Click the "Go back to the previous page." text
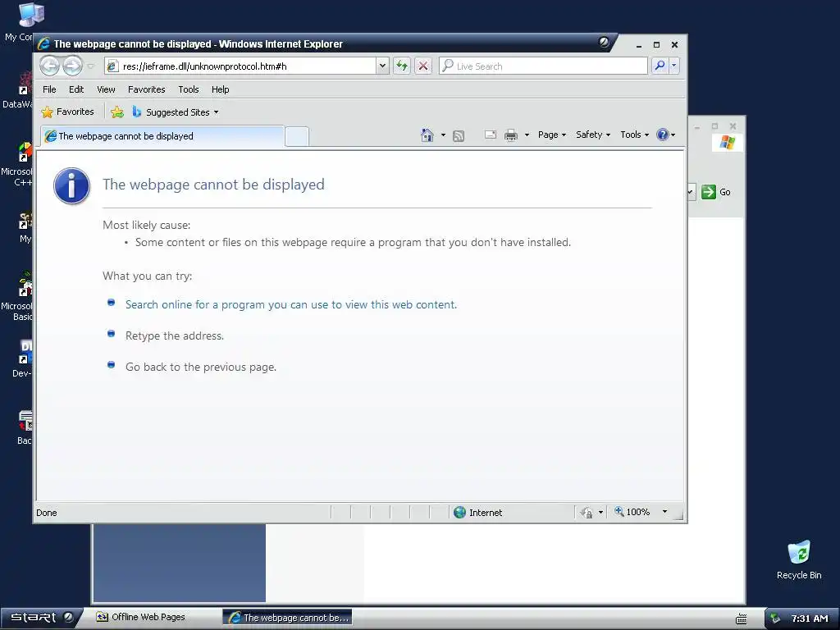The height and width of the screenshot is (630, 840). [201, 367]
